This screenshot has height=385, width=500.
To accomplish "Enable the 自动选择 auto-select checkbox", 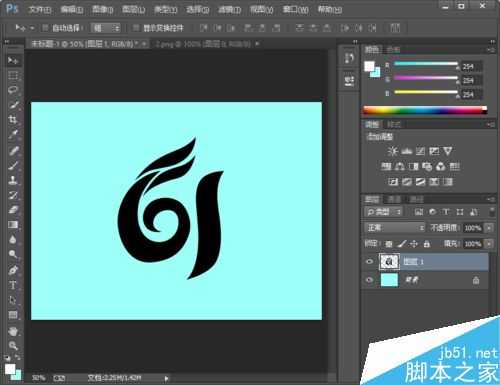I will [45, 28].
